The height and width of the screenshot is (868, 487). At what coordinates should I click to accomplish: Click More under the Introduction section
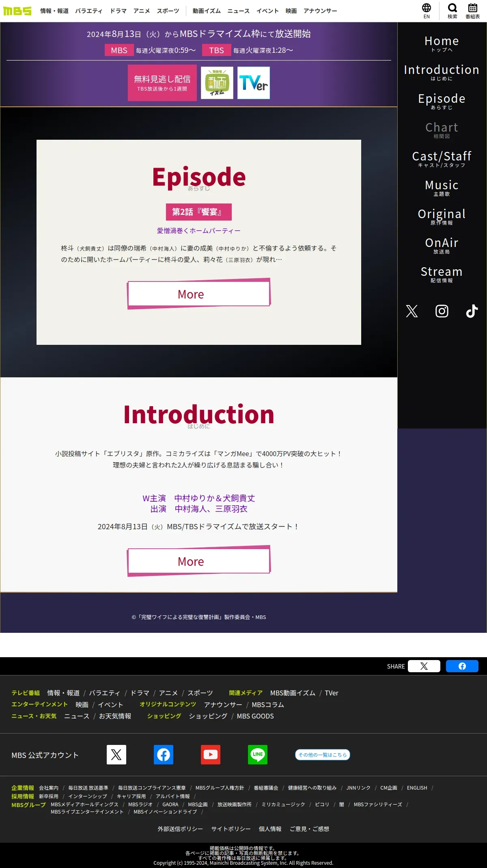coord(199,561)
